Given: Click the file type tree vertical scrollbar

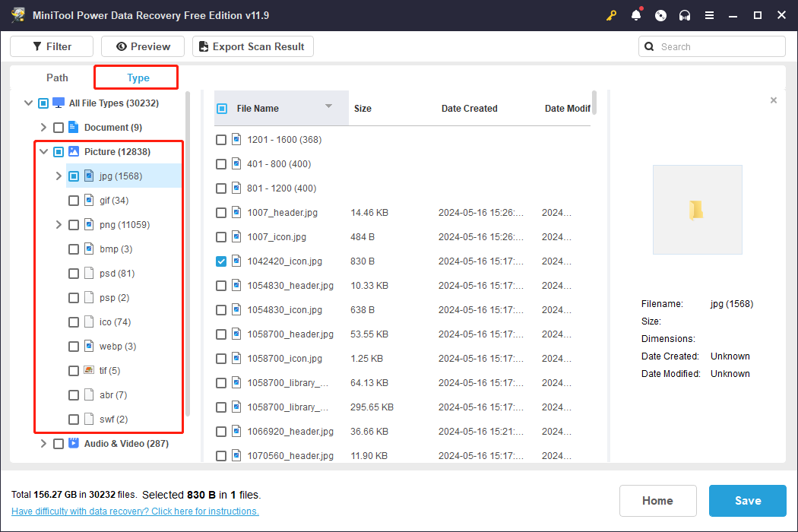Looking at the screenshot, I should click(x=188, y=254).
